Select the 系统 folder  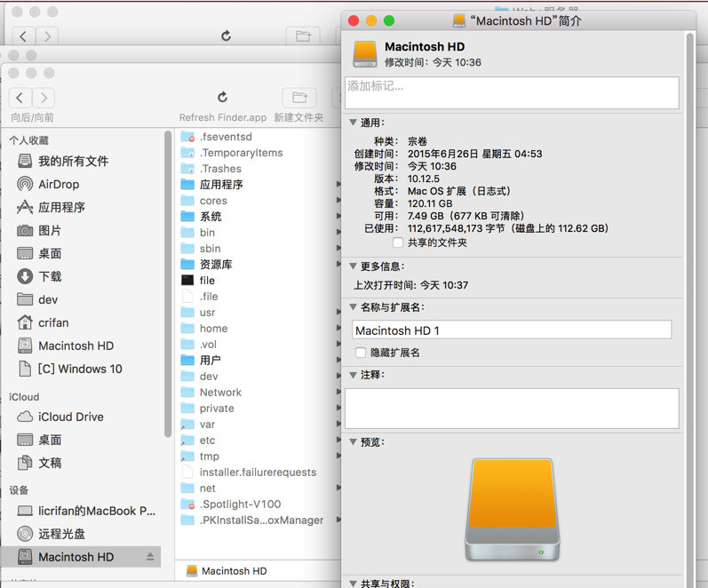click(x=201, y=217)
